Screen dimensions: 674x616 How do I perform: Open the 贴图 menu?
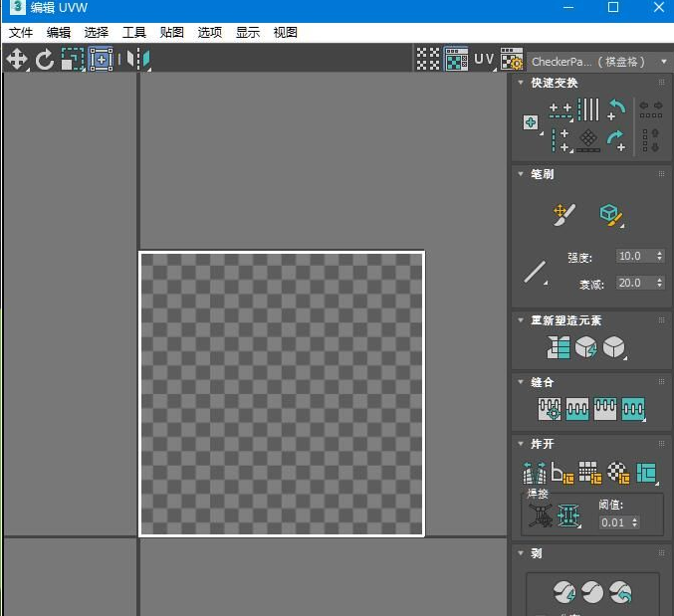point(172,33)
